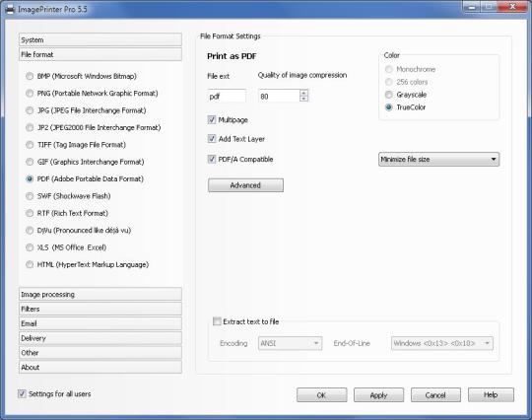Toggle the Multipage checkbox
The height and width of the screenshot is (420, 532).
pyautogui.click(x=212, y=119)
